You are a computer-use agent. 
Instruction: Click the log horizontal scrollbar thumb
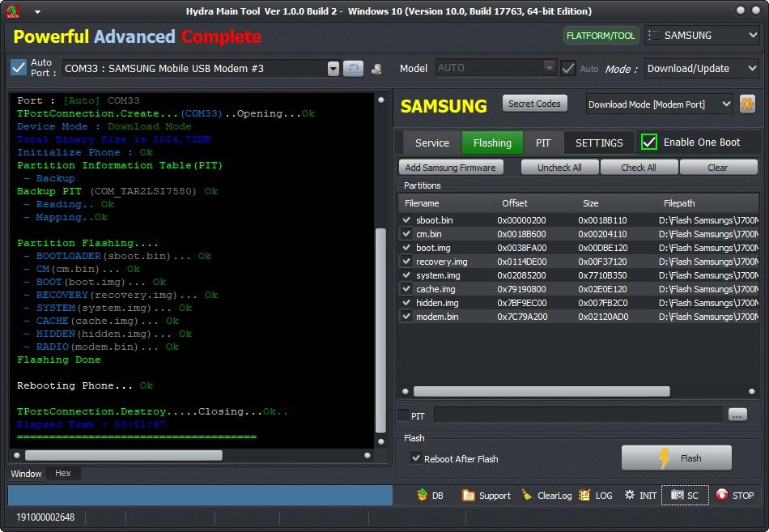124,455
